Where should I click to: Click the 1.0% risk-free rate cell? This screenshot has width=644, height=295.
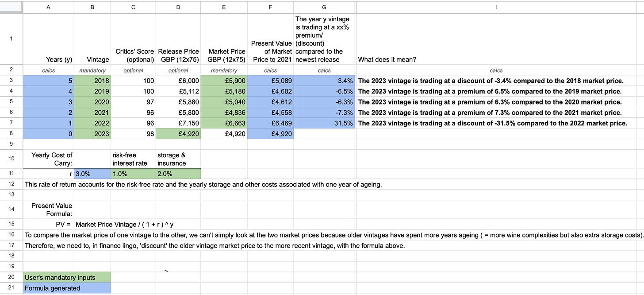133,174
